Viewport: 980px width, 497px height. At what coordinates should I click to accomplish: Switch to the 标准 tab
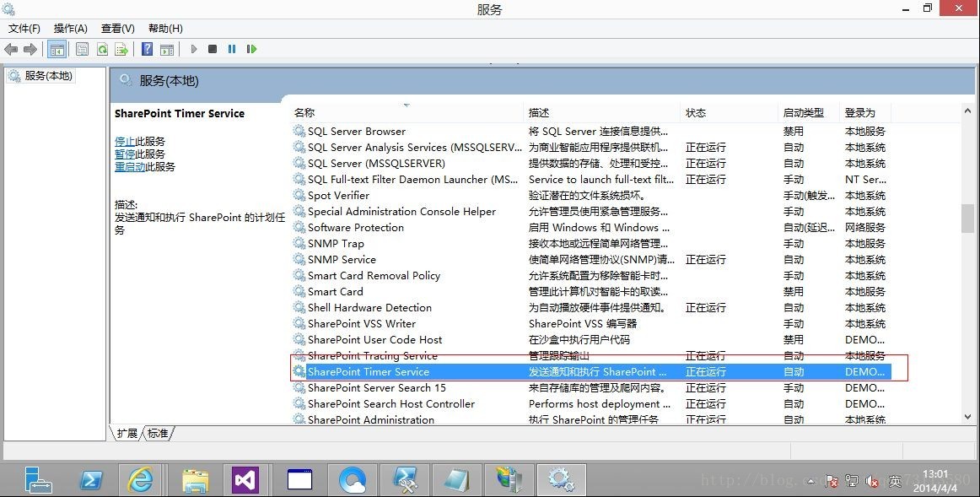[158, 433]
